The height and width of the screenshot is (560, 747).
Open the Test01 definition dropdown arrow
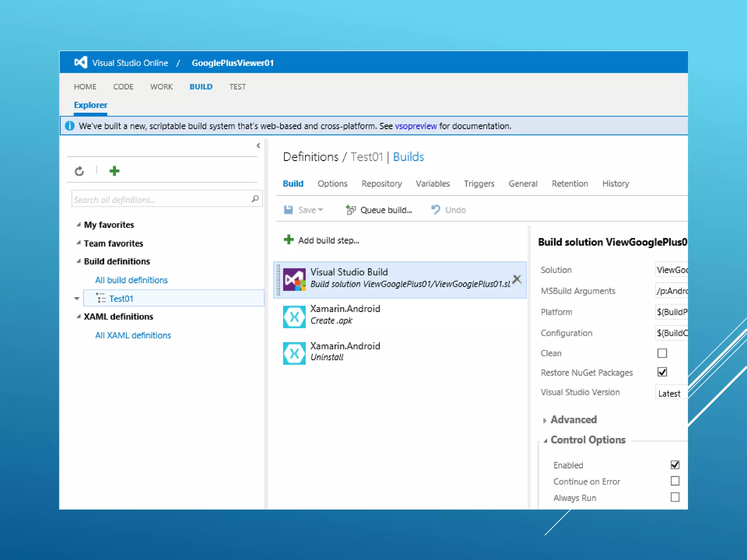click(x=77, y=299)
